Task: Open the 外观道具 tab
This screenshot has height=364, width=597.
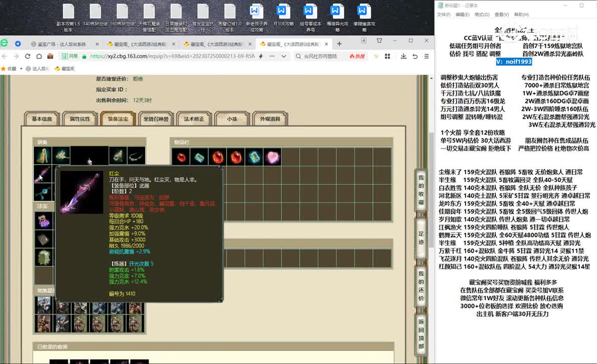Action: (x=270, y=119)
